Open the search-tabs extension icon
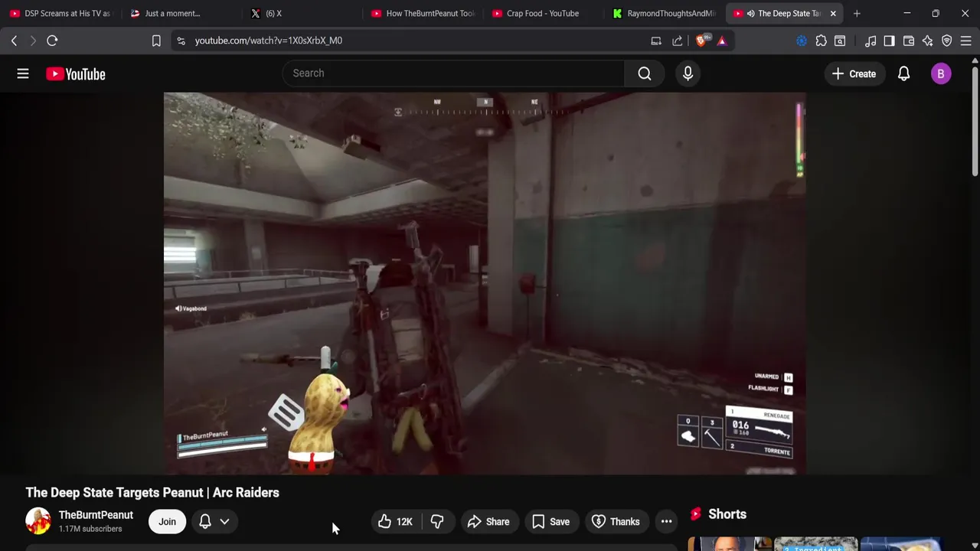The image size is (980, 551). point(840,41)
